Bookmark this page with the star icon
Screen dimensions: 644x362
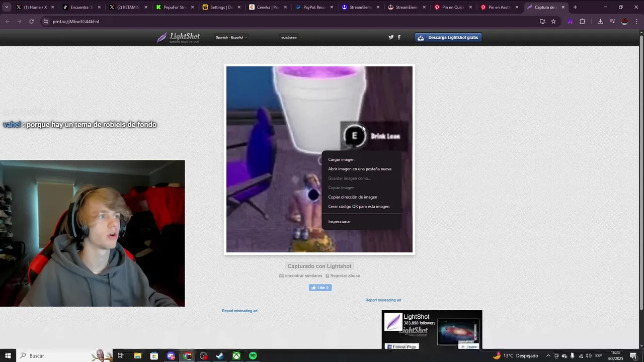(553, 22)
